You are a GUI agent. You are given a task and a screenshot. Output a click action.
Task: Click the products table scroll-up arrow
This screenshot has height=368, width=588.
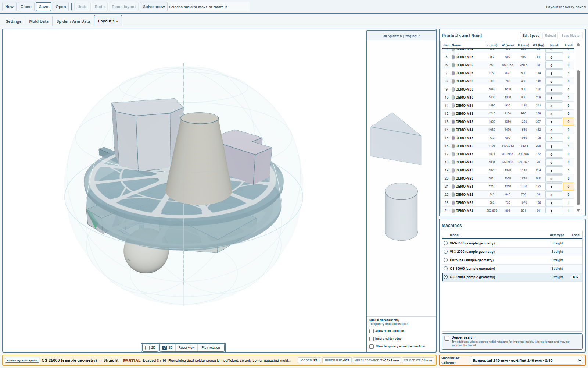(578, 45)
